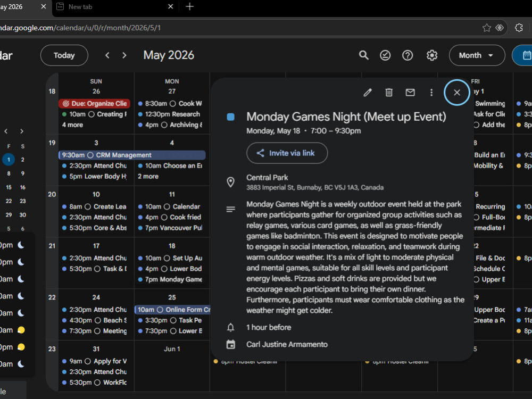Click Sunday date number 17
The width and height of the screenshot is (532, 399).
point(96,246)
